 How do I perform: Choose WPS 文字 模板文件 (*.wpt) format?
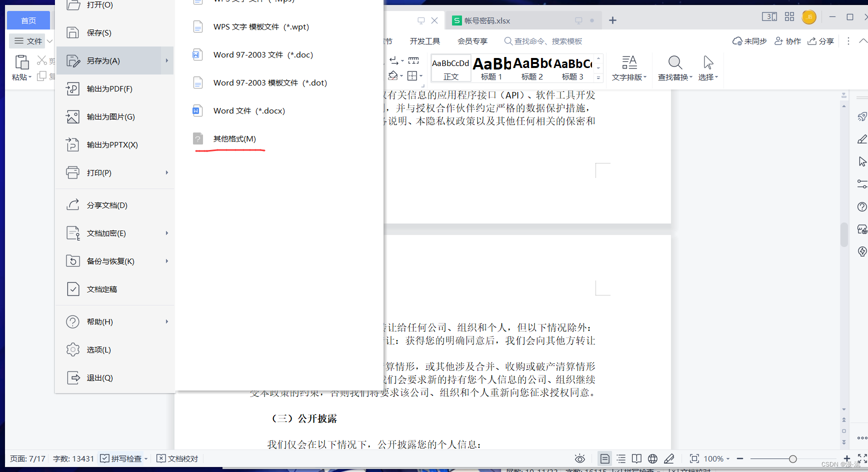point(261,26)
